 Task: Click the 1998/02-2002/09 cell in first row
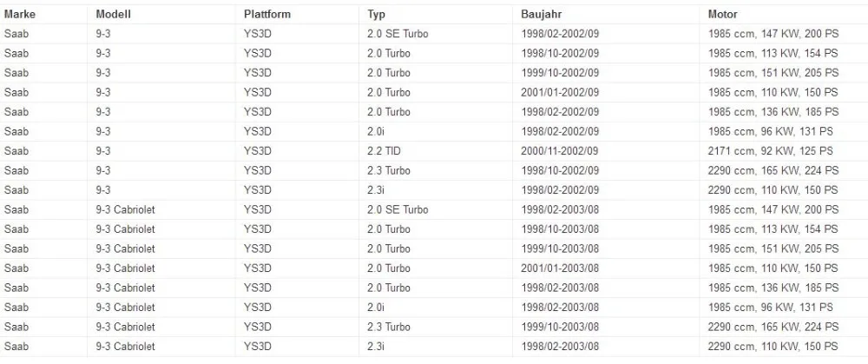[560, 34]
